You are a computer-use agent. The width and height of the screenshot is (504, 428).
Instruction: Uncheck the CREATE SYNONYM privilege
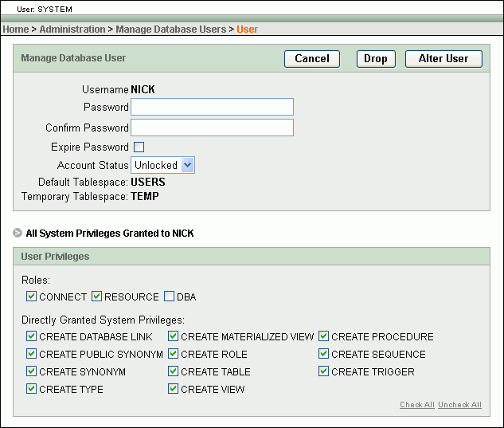pyautogui.click(x=31, y=371)
